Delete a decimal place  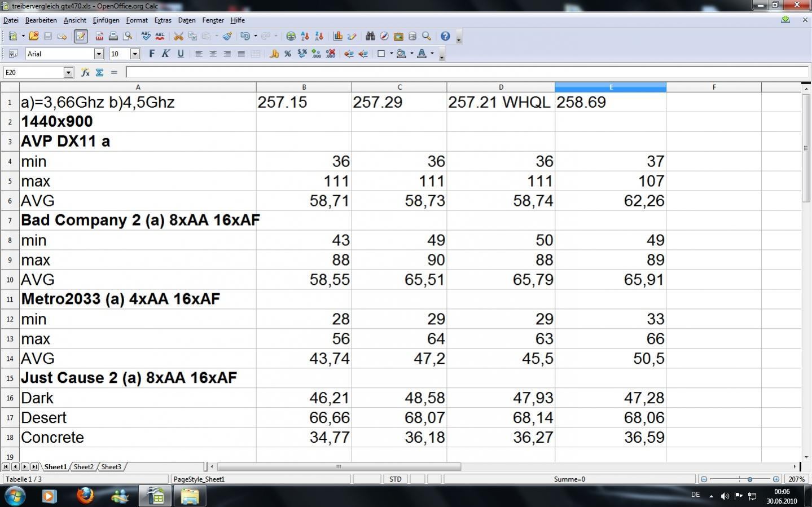click(331, 54)
